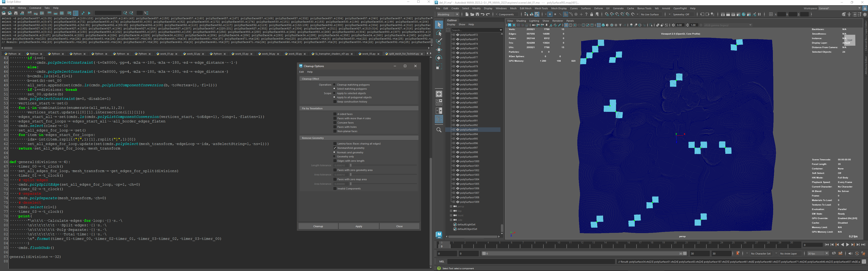Uncheck the Nonmanifold geometry checkbox
This screenshot has height=271, width=868.
point(335,148)
